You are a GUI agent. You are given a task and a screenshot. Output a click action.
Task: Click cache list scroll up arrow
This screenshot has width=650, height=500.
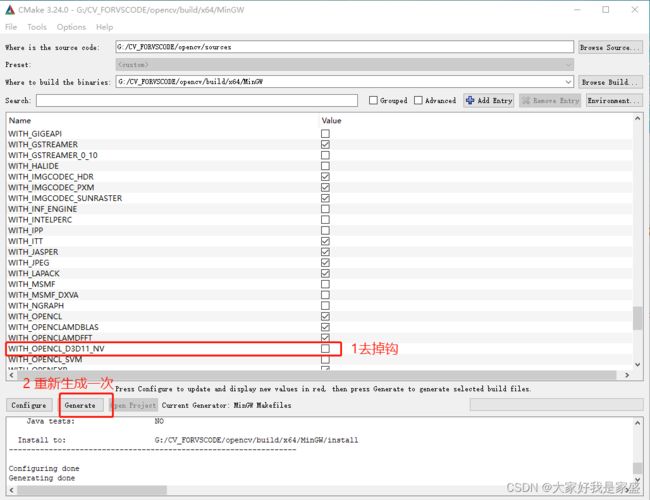pos(638,119)
